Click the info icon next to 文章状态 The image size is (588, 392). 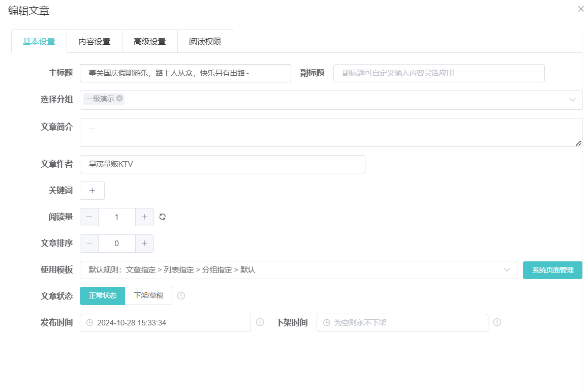(181, 295)
